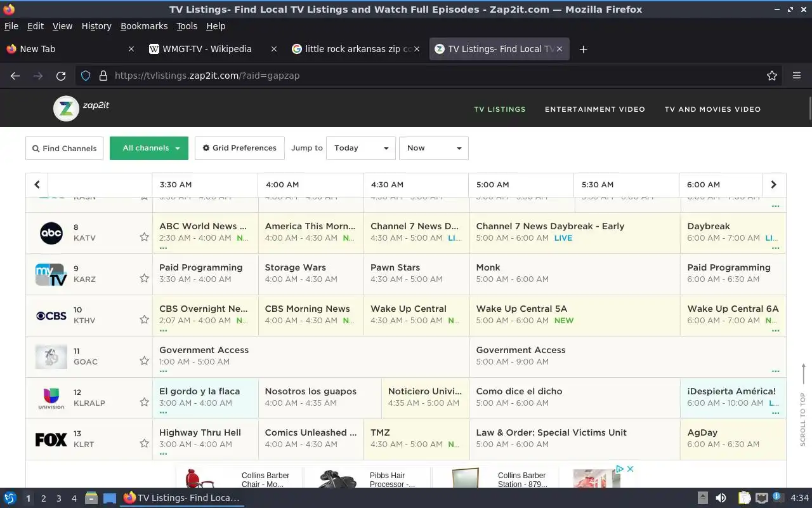812x508 pixels.
Task: Open the Highway Thru Hell listing
Action: tap(205, 439)
